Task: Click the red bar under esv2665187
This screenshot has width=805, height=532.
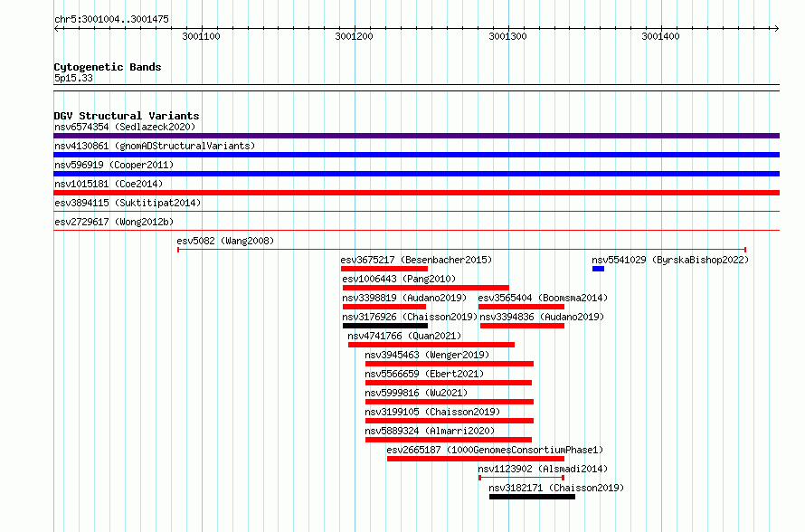Action: (x=476, y=459)
